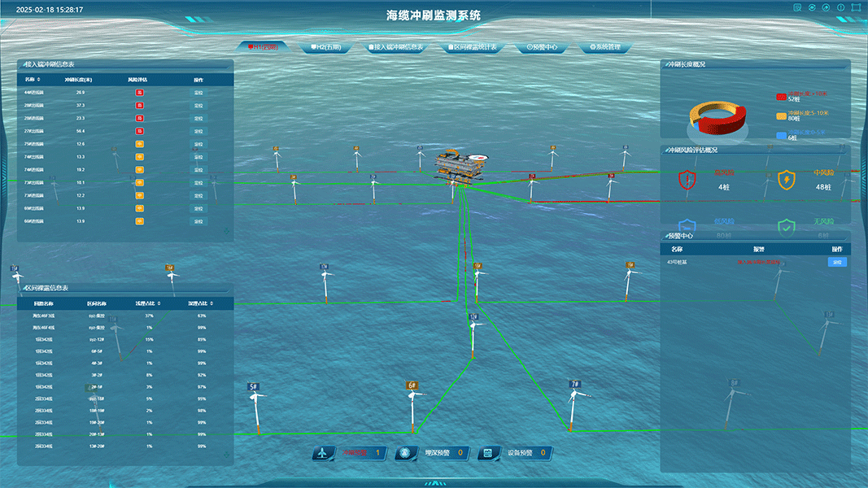Sort interval table by 深埋占比 column

click(200, 303)
